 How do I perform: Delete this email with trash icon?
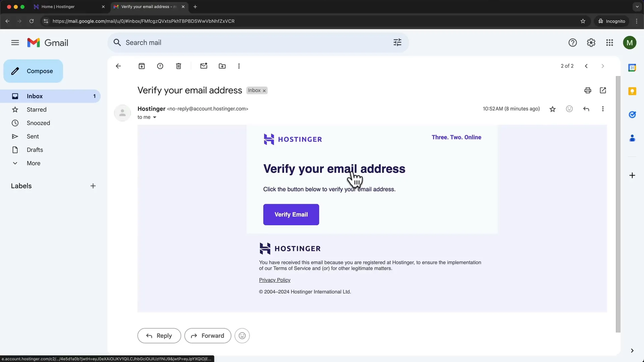[179, 66]
